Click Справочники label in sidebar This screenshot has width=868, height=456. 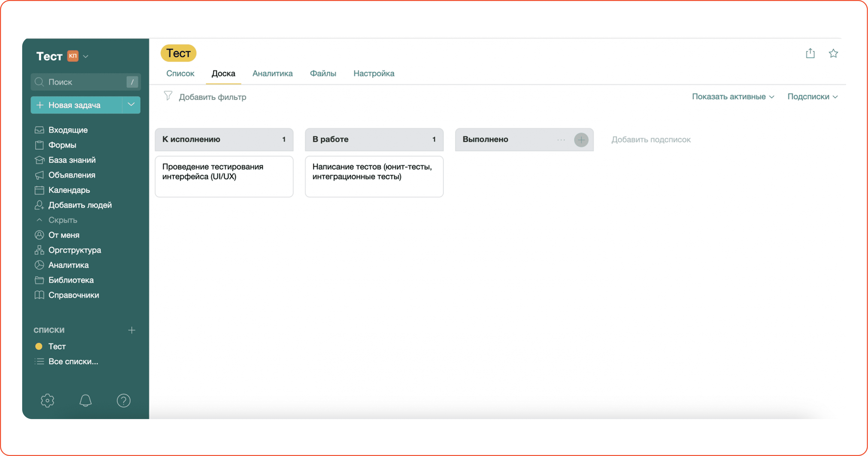[74, 295]
